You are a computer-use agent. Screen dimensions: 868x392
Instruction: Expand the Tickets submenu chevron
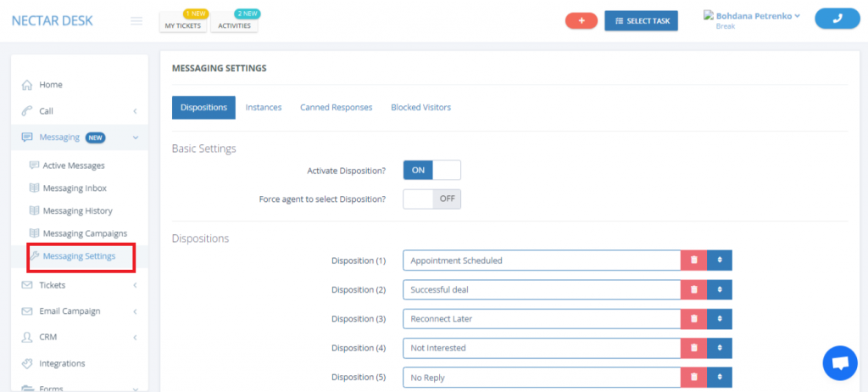click(135, 286)
